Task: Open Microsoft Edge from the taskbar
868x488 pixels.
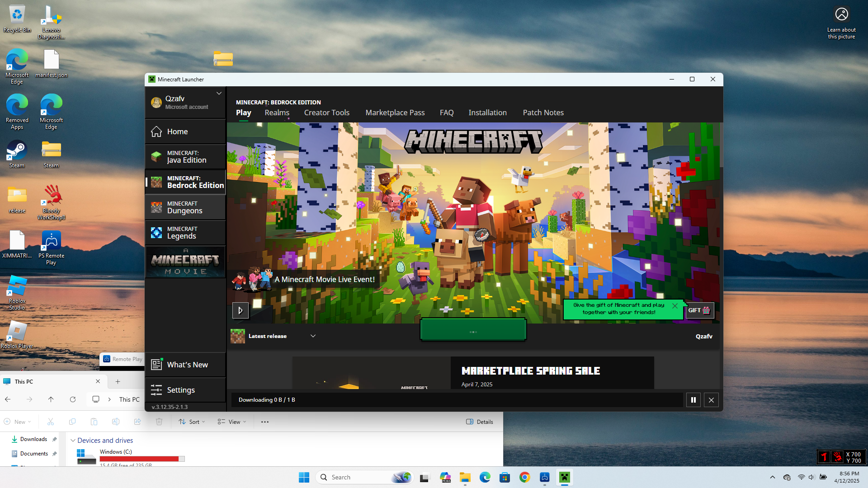Action: pyautogui.click(x=485, y=477)
